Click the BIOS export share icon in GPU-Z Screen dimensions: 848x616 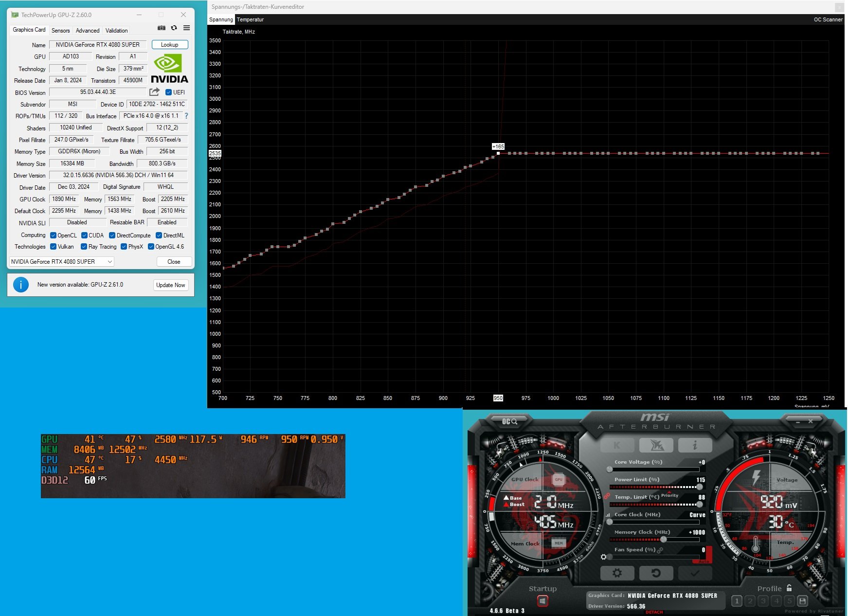tap(154, 92)
